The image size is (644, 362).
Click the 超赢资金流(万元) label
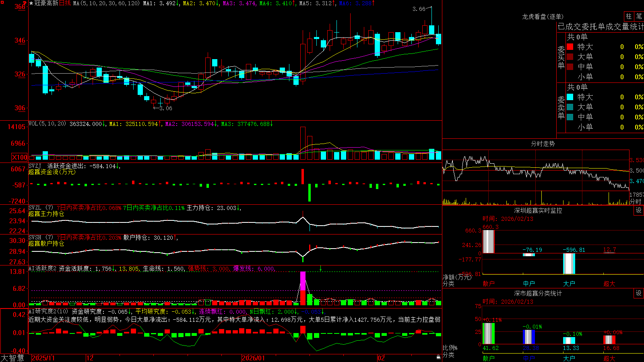click(52, 172)
